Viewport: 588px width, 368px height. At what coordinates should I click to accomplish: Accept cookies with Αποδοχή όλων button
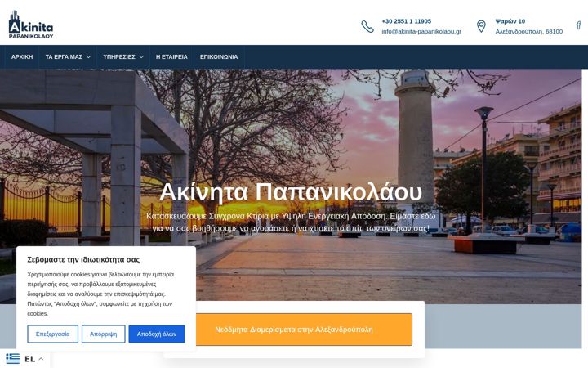(157, 334)
